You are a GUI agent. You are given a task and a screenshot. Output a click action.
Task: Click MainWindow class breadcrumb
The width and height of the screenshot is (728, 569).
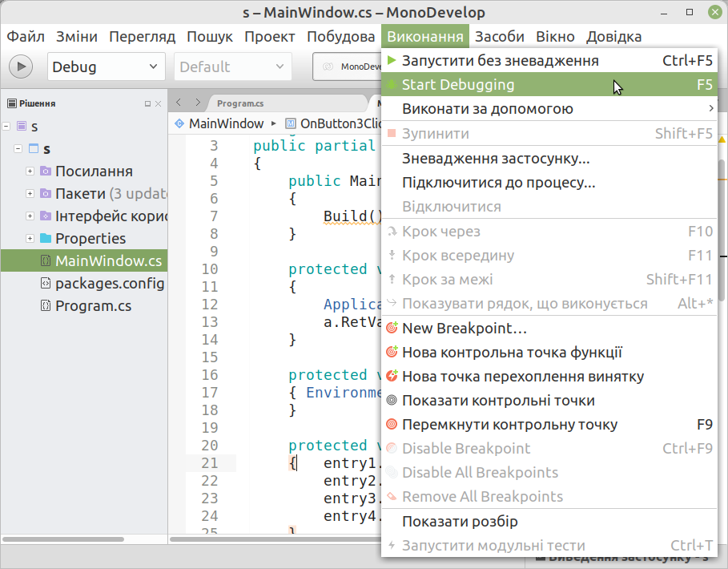click(x=226, y=123)
